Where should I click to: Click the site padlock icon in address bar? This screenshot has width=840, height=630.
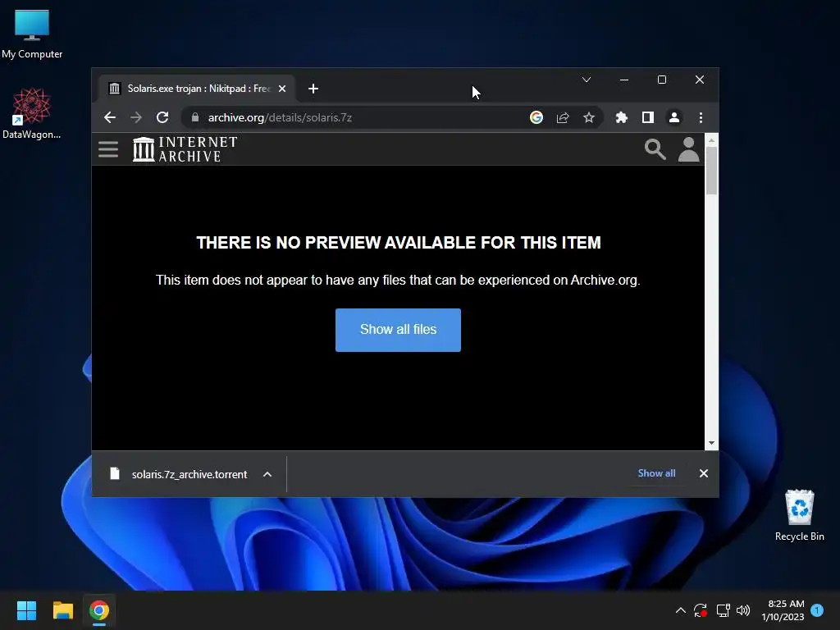195,117
